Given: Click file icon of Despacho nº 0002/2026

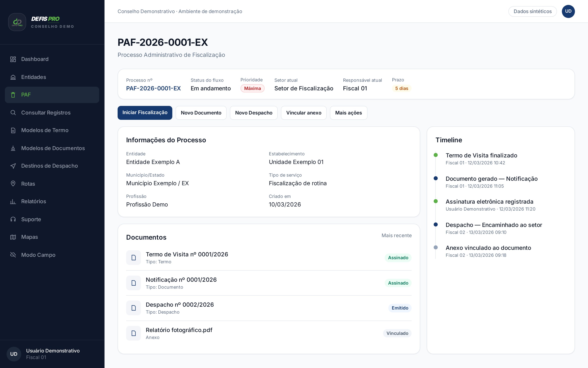Looking at the screenshot, I should click(133, 308).
